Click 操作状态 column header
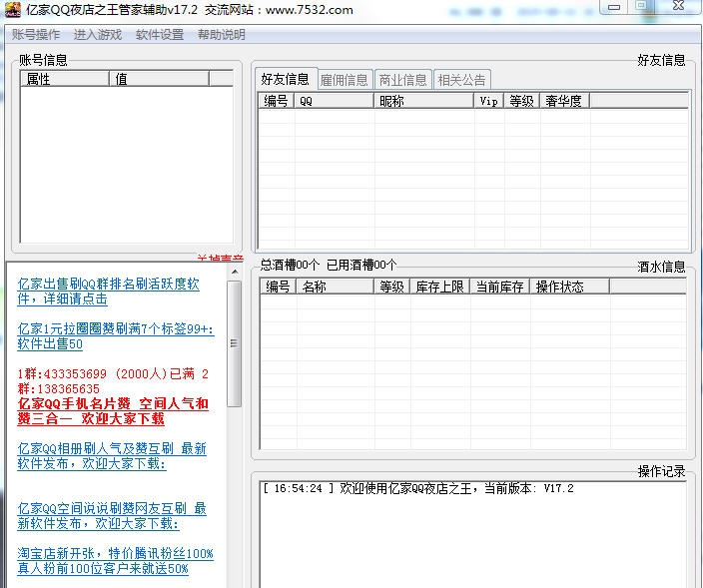This screenshot has height=588, width=703. (x=569, y=287)
